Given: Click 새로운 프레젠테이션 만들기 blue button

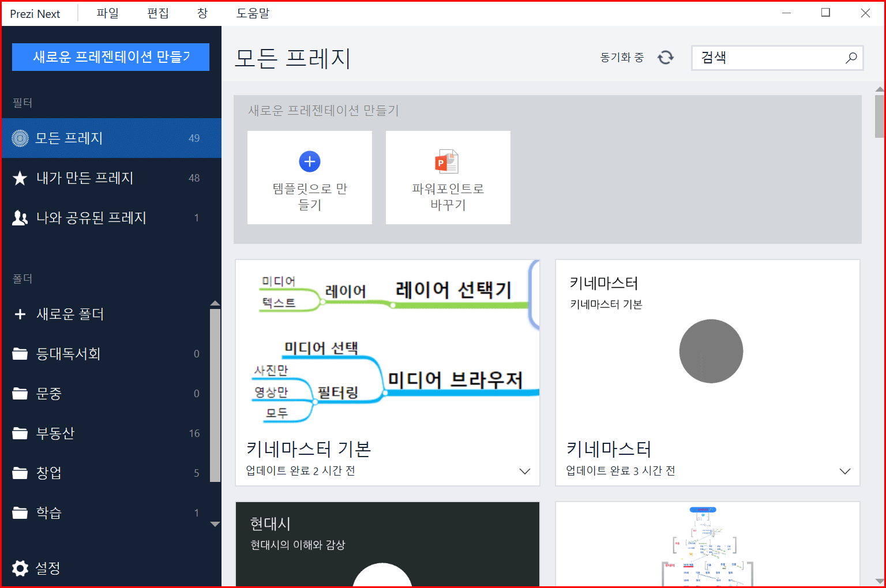Looking at the screenshot, I should (111, 57).
